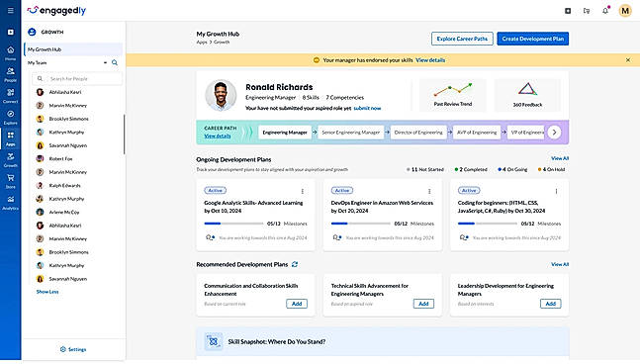640x364 pixels.
Task: Click Explore Career Paths button
Action: pyautogui.click(x=462, y=39)
